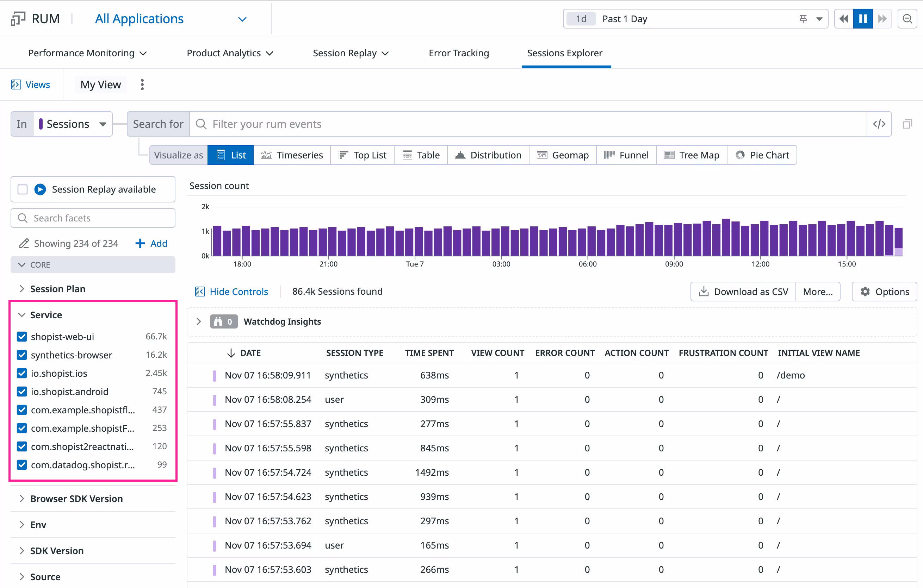Switch to Error Tracking tab

point(458,53)
